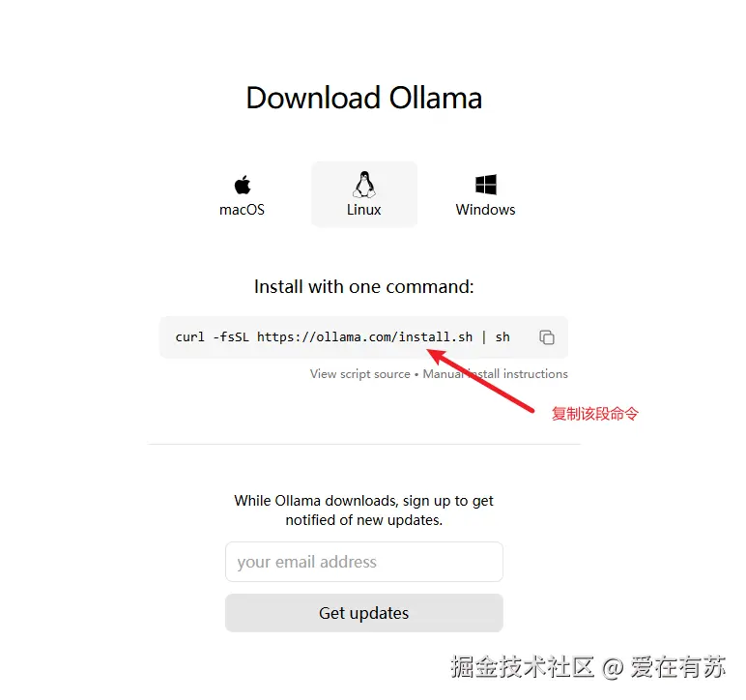
Task: Click the red arrow annotation
Action: [x=480, y=380]
